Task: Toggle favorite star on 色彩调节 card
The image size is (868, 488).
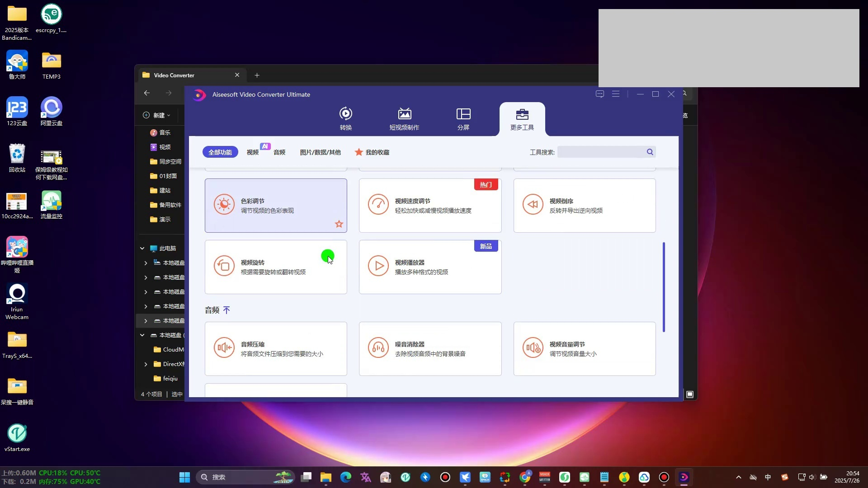Action: click(x=339, y=224)
